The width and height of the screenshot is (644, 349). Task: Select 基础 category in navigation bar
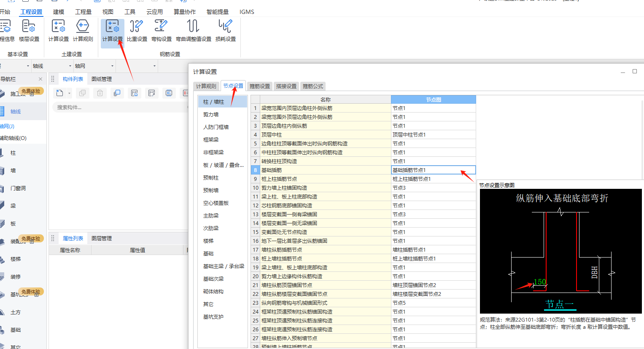[16, 330]
